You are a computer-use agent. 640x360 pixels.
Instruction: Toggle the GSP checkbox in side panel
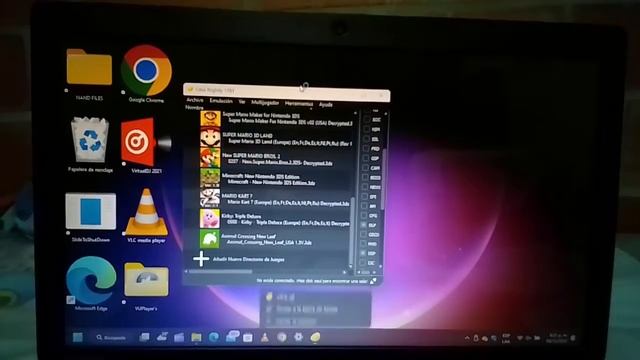[366, 158]
